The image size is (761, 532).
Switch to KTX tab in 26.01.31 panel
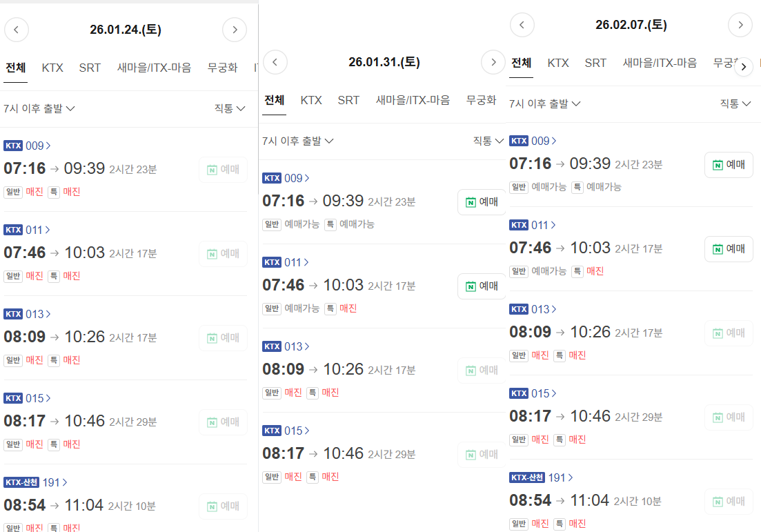point(311,100)
